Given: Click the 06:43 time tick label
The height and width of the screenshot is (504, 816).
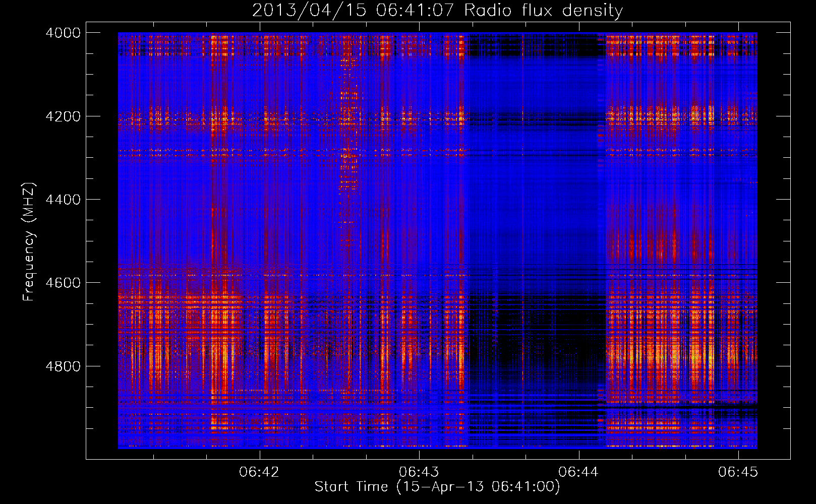Looking at the screenshot, I should point(419,472).
